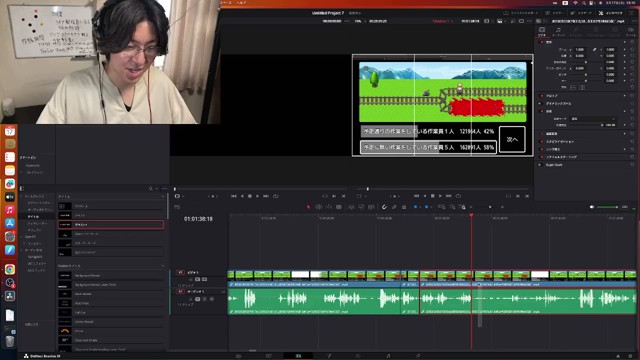640x360 pixels.
Task: Select the Video tab in Inspector
Action: (x=542, y=31)
